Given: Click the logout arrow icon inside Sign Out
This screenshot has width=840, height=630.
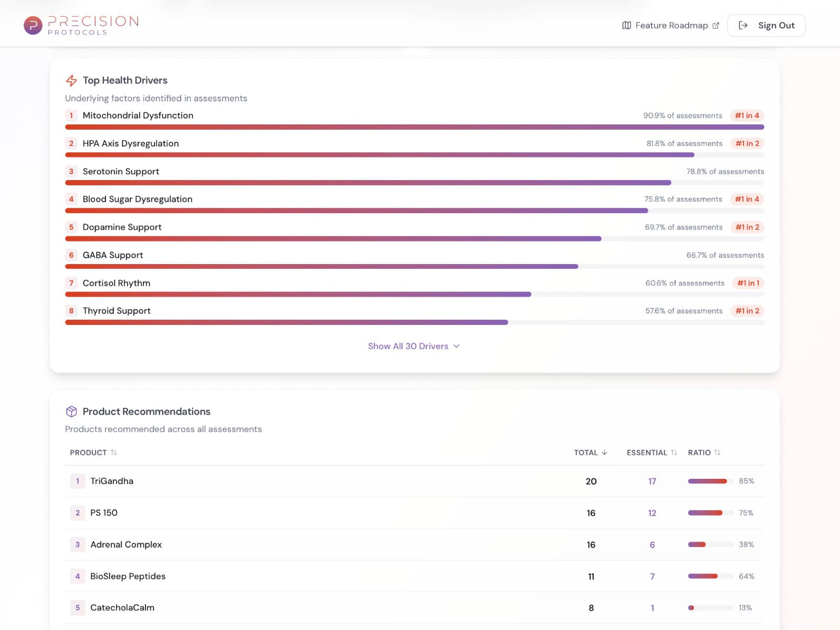Looking at the screenshot, I should point(744,25).
